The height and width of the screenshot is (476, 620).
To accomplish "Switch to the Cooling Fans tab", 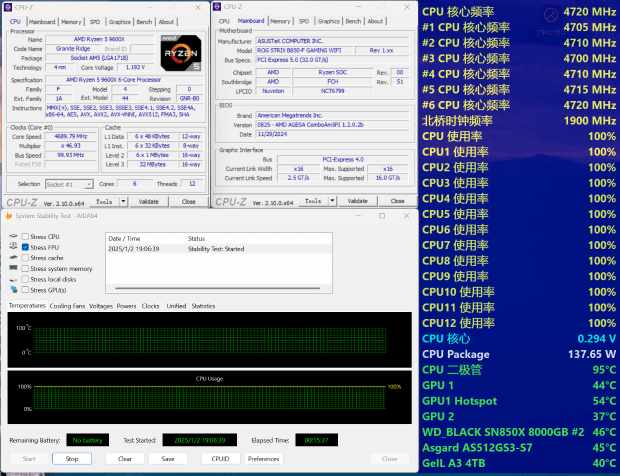I will (67, 306).
